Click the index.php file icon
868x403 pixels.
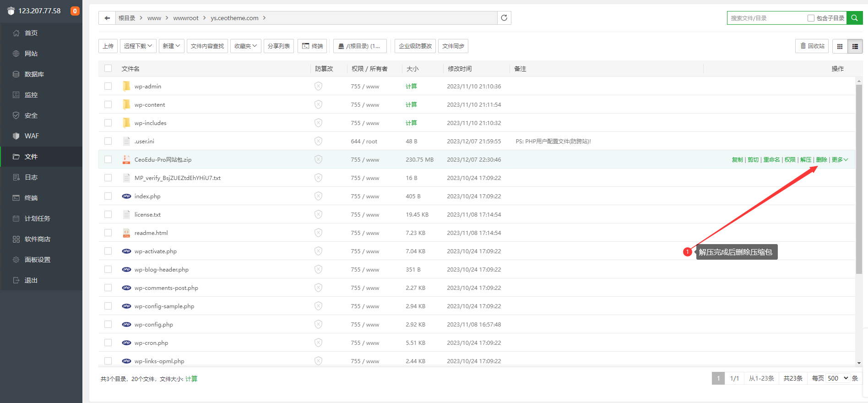tap(126, 196)
